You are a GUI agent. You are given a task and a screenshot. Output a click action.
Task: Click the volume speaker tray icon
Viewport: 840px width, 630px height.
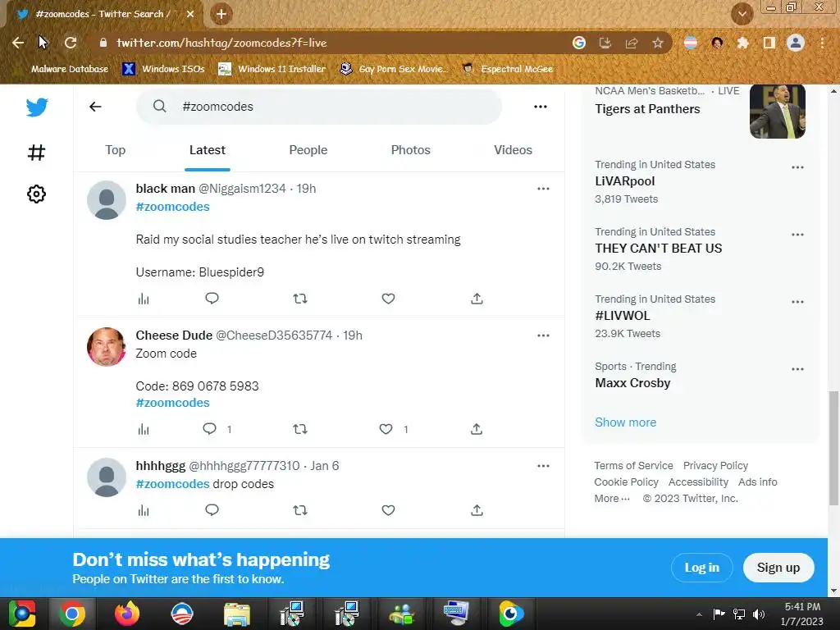[758, 614]
